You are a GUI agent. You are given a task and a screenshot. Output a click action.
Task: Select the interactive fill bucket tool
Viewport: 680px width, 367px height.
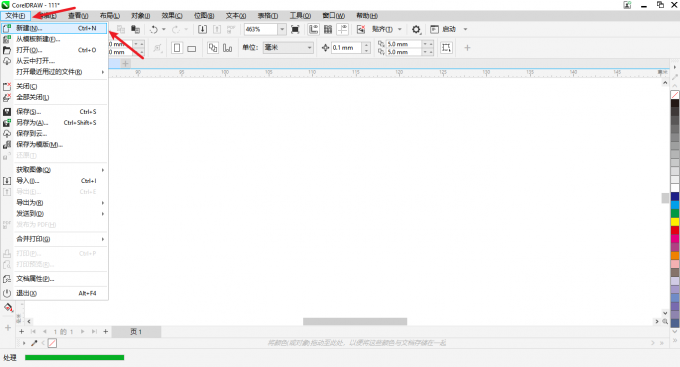click(8, 308)
